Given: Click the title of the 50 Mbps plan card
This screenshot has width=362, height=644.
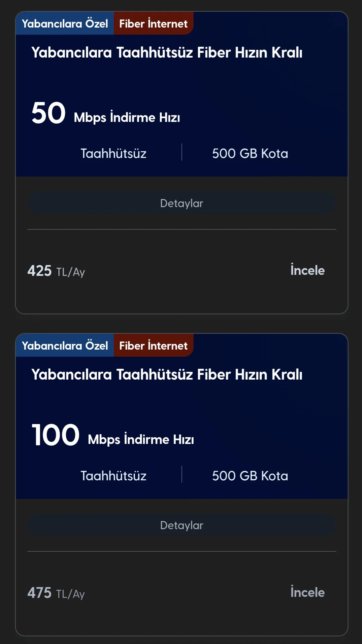Looking at the screenshot, I should tap(167, 53).
